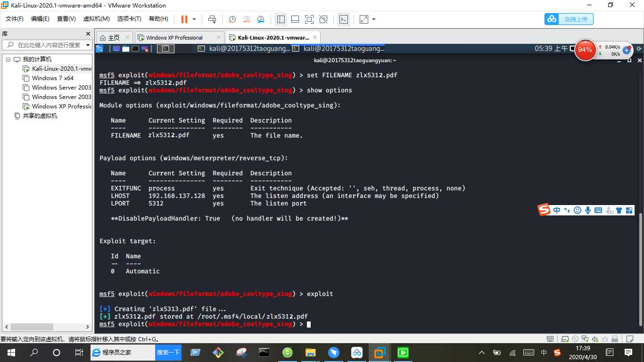This screenshot has height=362, width=644.
Task: Toggle the library sidebar view icon
Action: coord(281,19)
